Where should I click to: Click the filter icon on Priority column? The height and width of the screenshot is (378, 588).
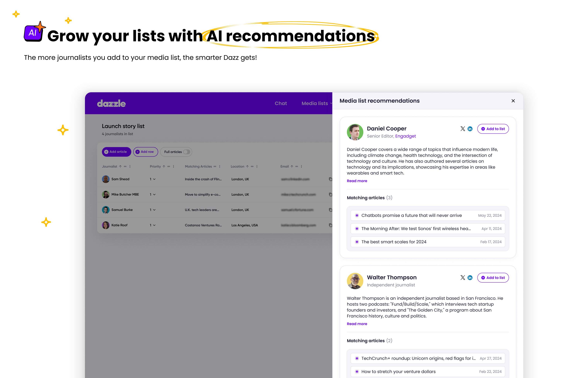point(168,166)
